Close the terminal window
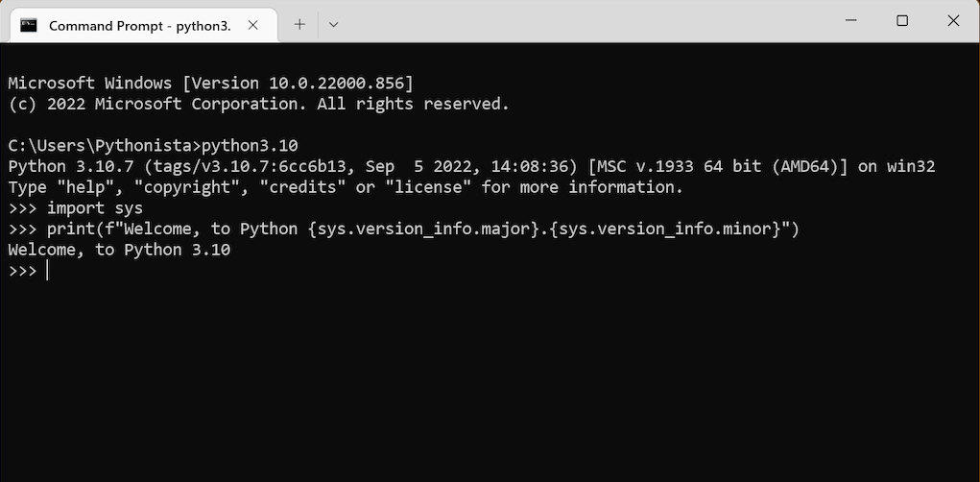 pos(953,21)
